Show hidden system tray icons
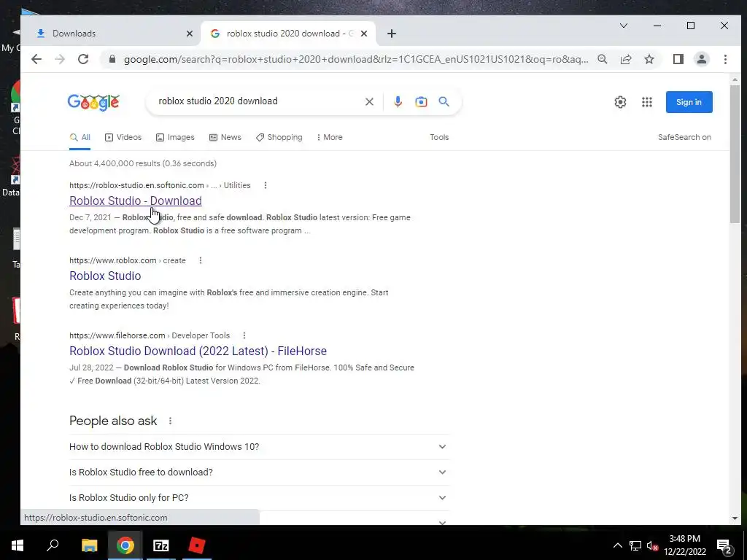Image resolution: width=747 pixels, height=560 pixels. [x=617, y=545]
